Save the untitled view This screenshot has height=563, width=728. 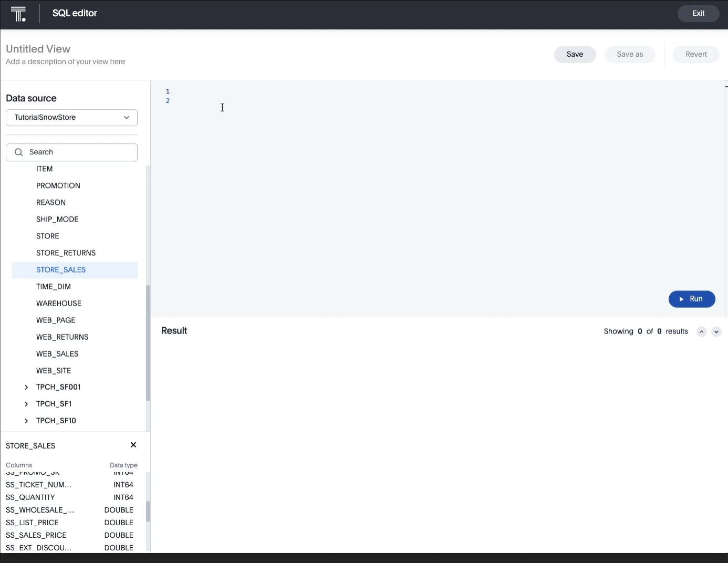point(575,55)
